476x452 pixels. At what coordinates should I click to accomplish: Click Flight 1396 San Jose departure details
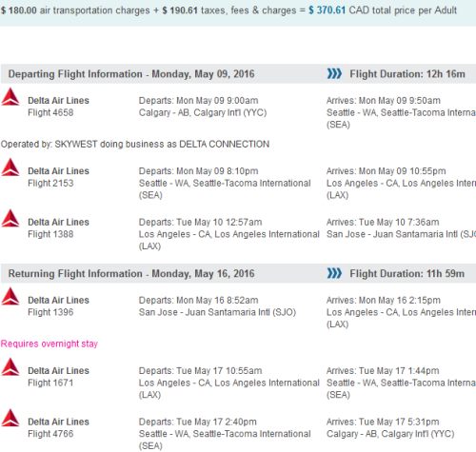(x=217, y=306)
